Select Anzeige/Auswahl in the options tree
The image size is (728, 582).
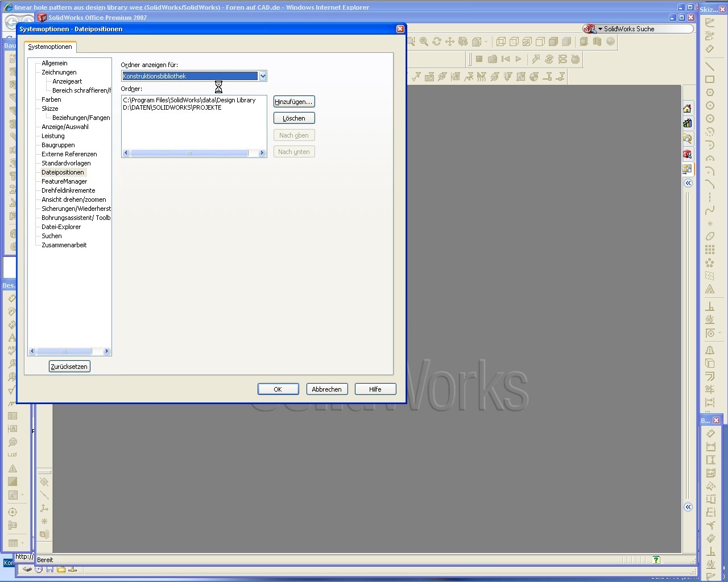(65, 127)
